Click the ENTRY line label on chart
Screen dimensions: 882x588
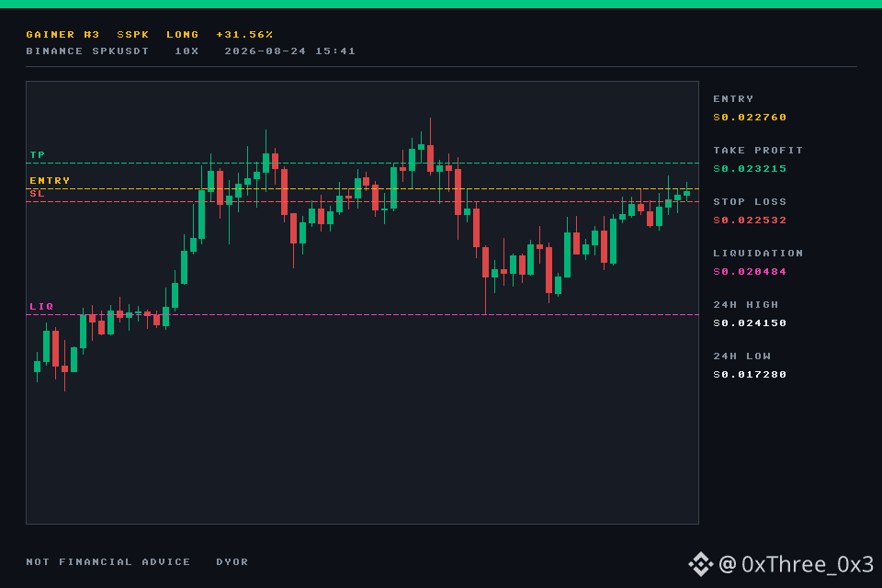pyautogui.click(x=50, y=180)
